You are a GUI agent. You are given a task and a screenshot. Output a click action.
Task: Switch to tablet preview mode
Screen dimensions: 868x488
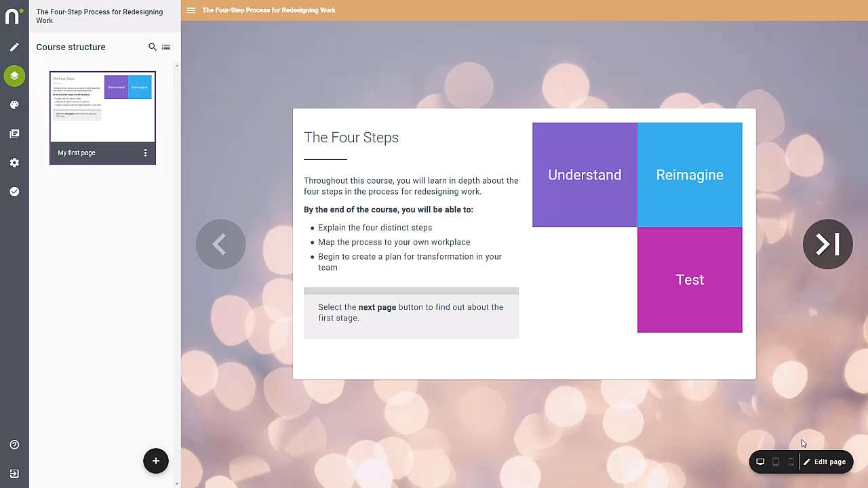(x=776, y=462)
